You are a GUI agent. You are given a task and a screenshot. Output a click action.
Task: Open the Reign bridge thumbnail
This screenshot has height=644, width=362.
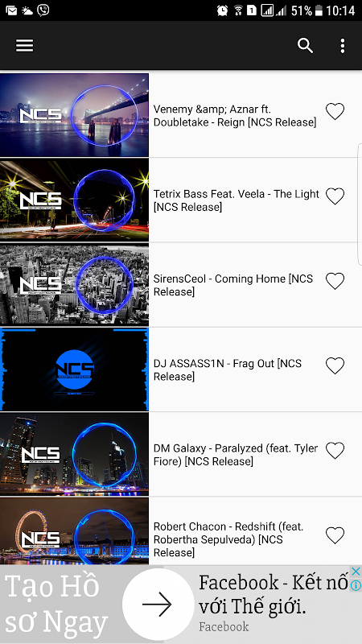[74, 115]
